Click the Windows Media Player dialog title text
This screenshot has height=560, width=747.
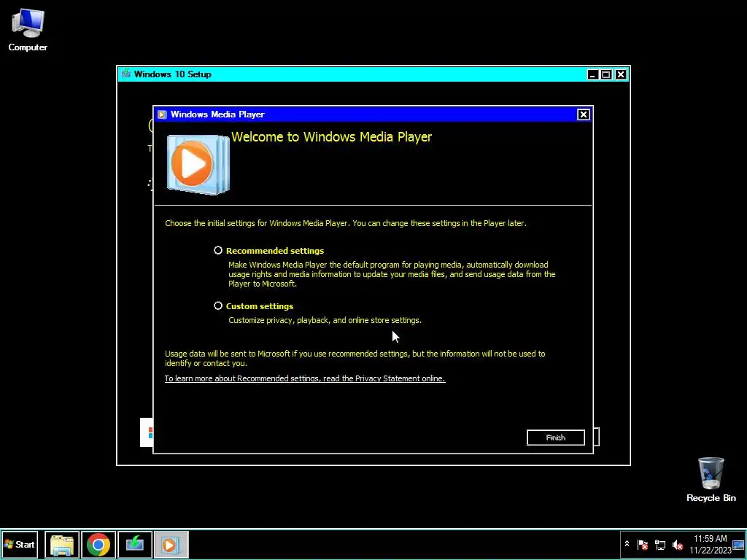click(x=217, y=114)
